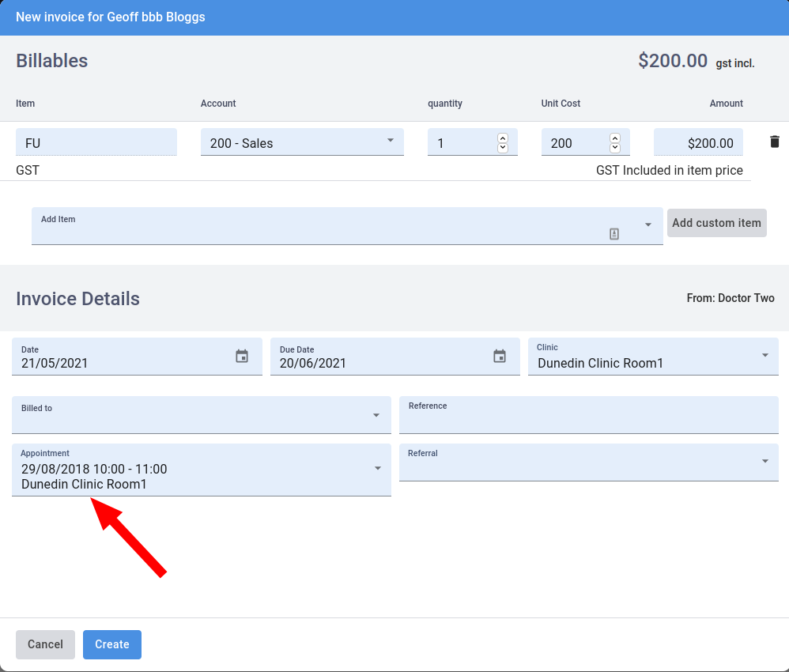Click the contact card icon in Add Item
Viewport: 789px width, 672px height.
pyautogui.click(x=614, y=233)
